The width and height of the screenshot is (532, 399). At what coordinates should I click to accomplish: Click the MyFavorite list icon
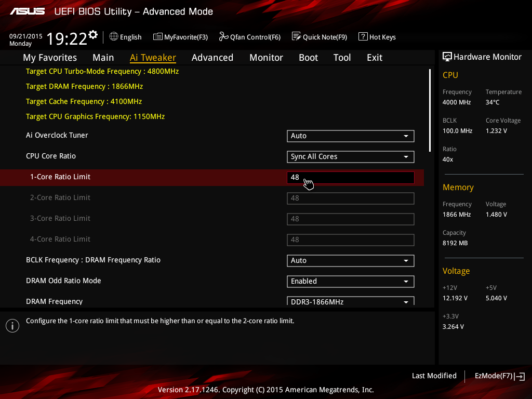(x=157, y=37)
